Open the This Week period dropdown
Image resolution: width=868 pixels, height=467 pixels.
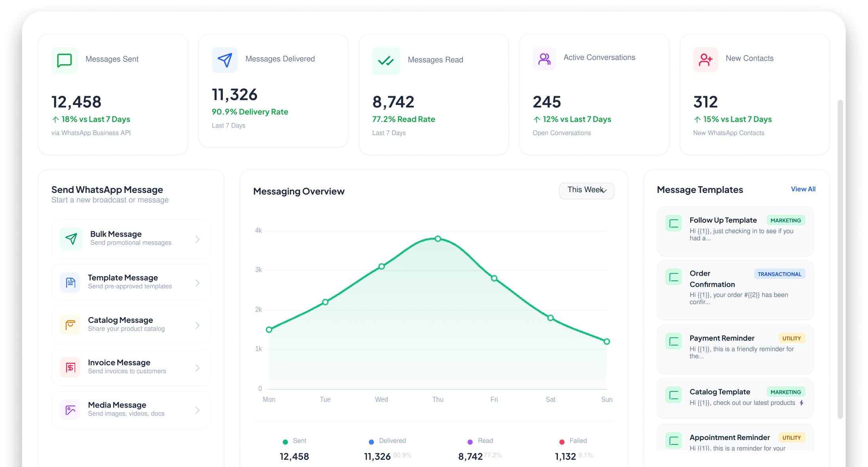click(x=586, y=191)
